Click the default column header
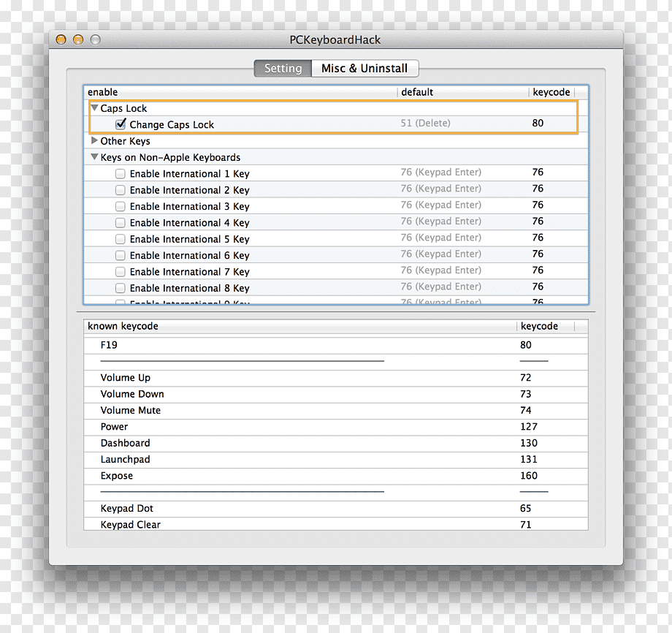This screenshot has width=672, height=633. (463, 92)
